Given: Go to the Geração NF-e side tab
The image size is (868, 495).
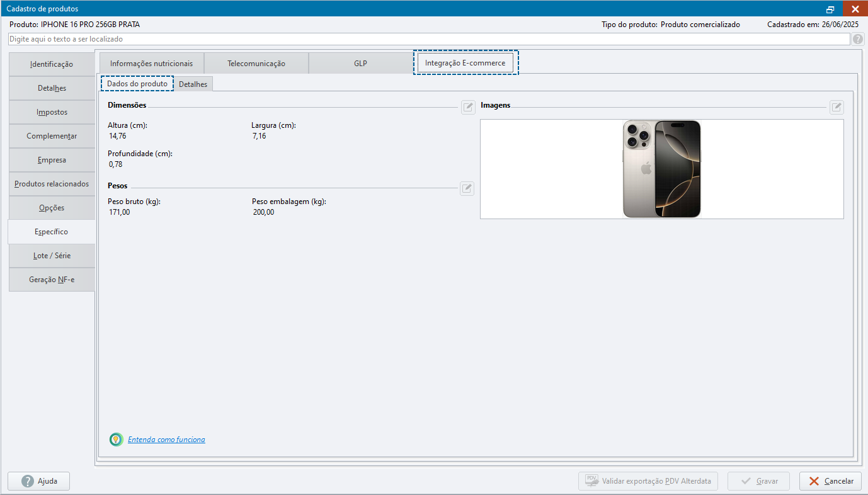Looking at the screenshot, I should tap(52, 280).
